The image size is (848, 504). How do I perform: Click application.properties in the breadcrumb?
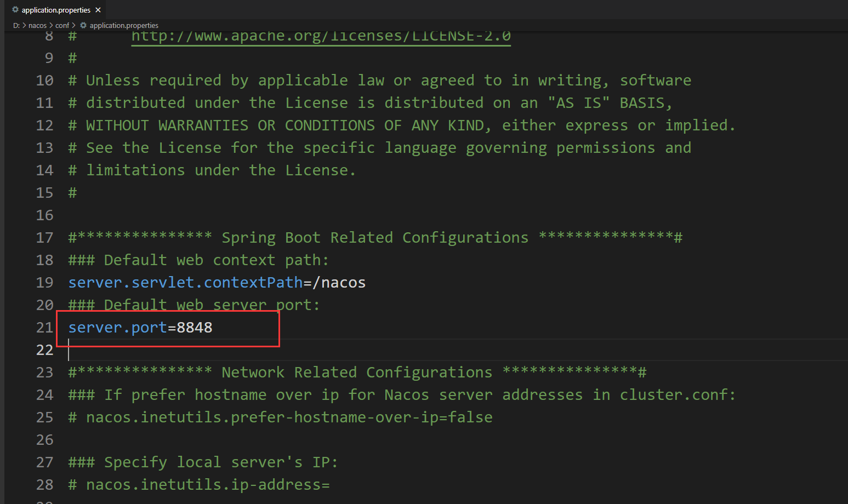click(124, 25)
